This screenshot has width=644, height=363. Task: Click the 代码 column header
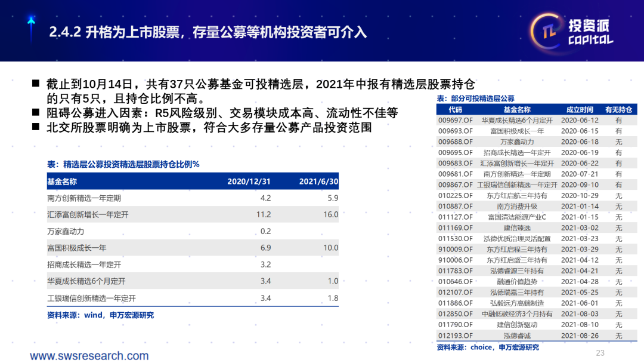tap(455, 110)
